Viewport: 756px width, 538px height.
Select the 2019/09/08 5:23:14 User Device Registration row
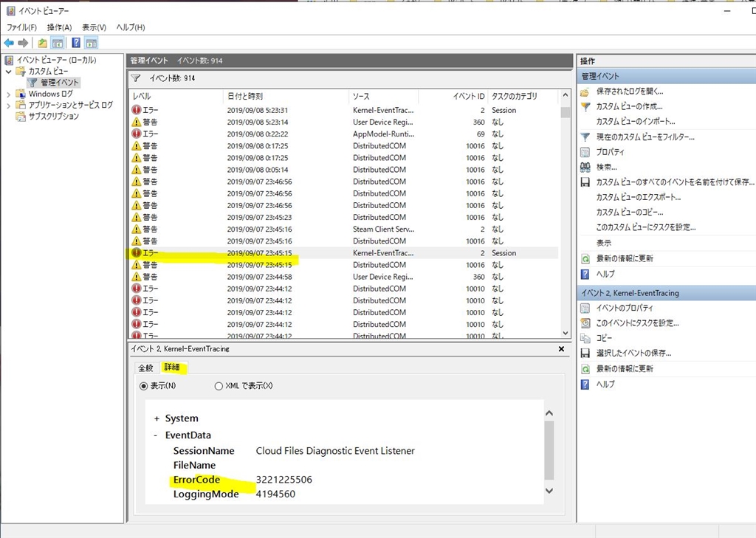pyautogui.click(x=344, y=122)
